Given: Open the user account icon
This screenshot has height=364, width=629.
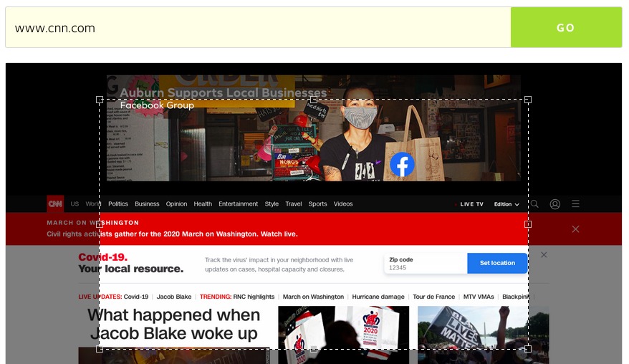Looking at the screenshot, I should (554, 204).
